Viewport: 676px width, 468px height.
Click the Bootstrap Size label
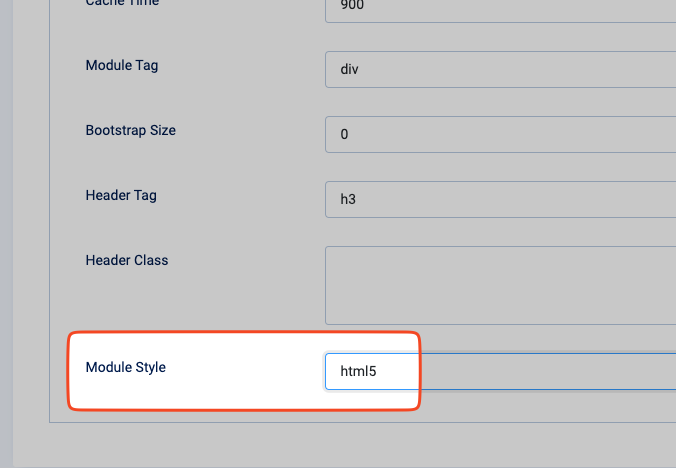(x=131, y=130)
